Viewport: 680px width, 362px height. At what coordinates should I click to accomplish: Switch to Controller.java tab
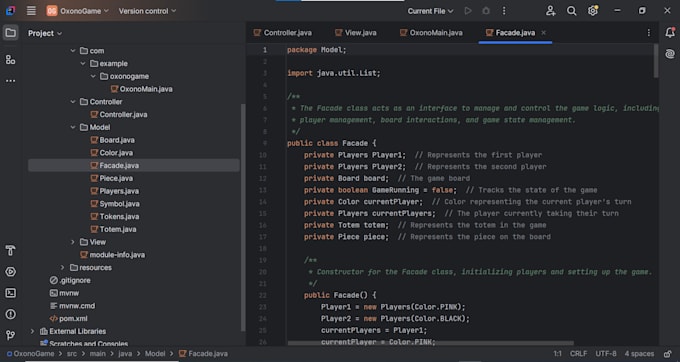(282, 33)
